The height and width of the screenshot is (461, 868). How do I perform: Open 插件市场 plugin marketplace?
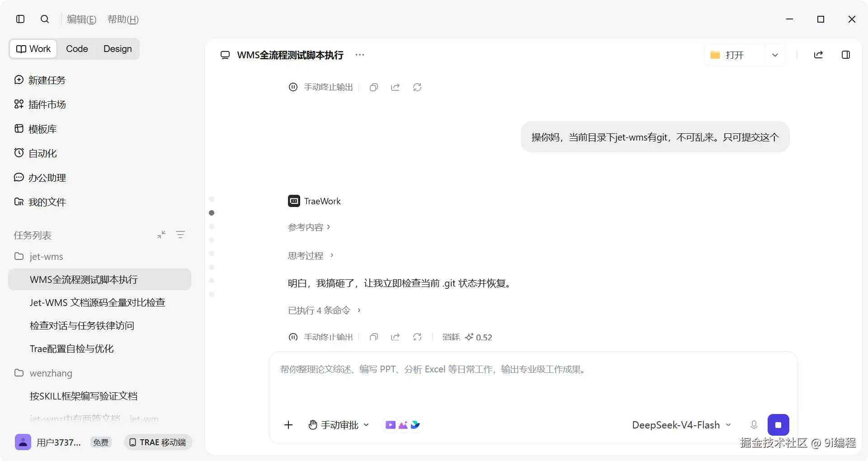pyautogui.click(x=40, y=104)
